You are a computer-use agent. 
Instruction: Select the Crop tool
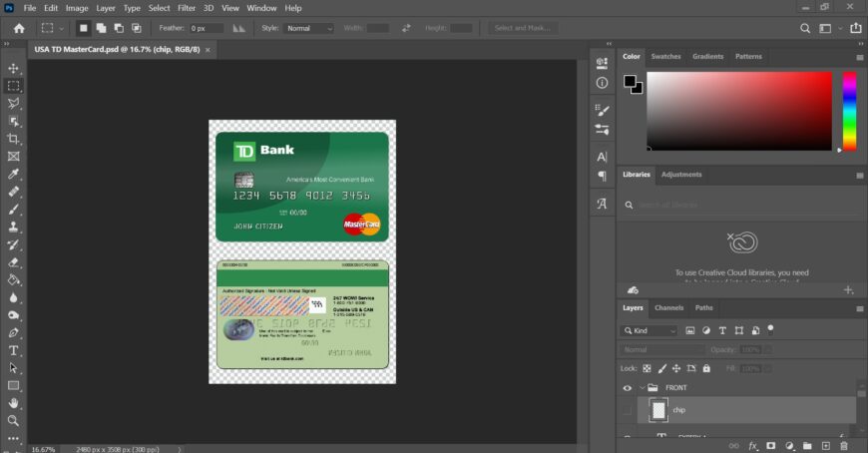(x=13, y=139)
